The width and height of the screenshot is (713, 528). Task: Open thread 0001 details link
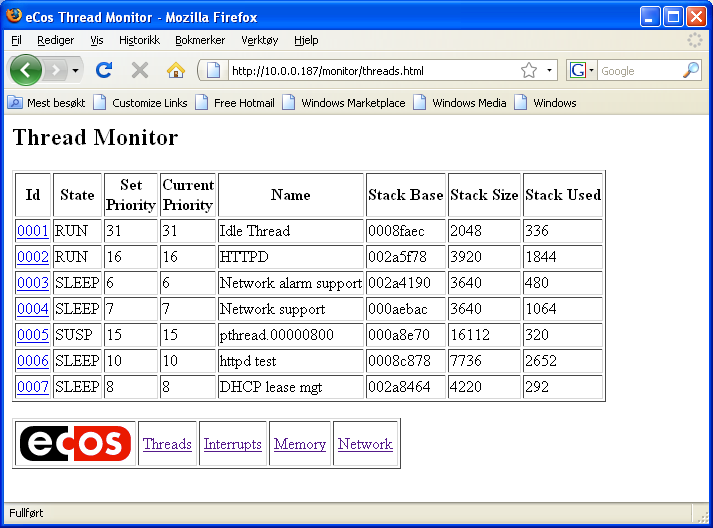[33, 231]
